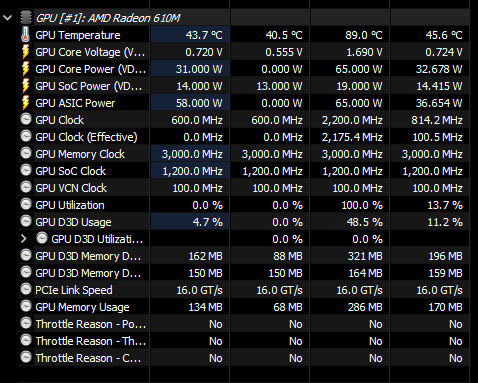Click the 321 MB maximum D3D memory value
Screen dimensions: 478x383
[x=365, y=256]
